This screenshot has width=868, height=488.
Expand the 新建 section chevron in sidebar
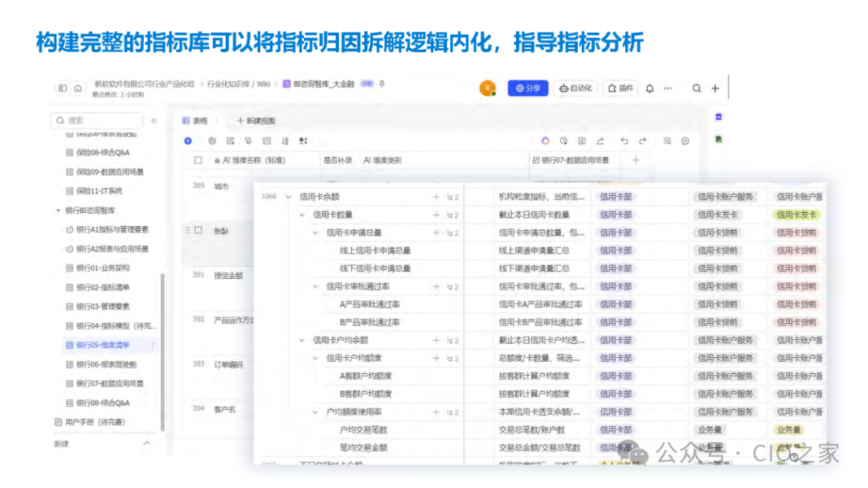point(147,443)
